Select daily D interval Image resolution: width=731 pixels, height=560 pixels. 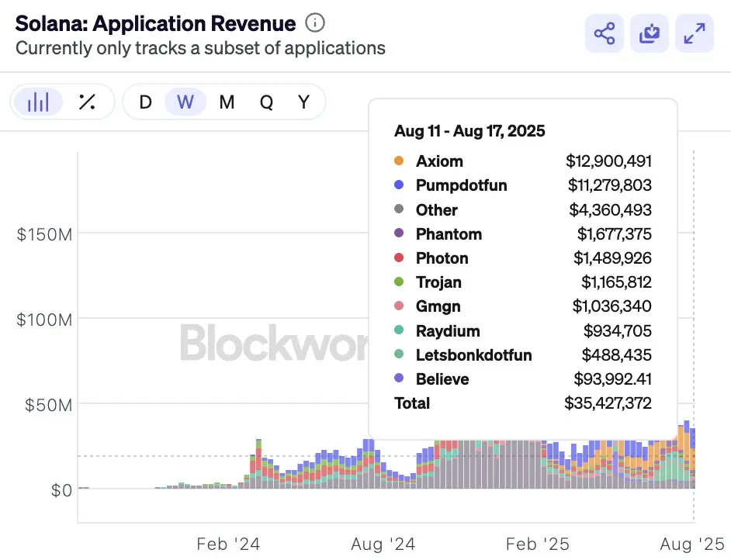[x=145, y=102]
